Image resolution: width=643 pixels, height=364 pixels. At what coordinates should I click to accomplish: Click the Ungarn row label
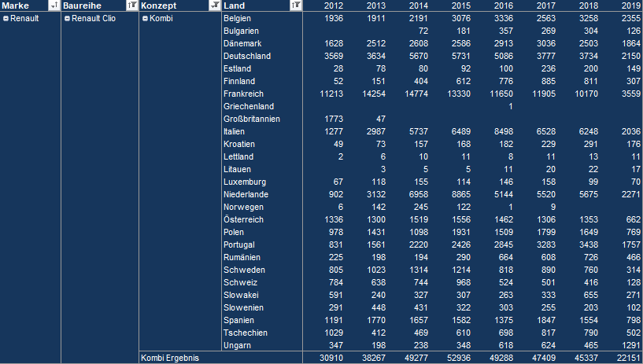[x=237, y=346]
